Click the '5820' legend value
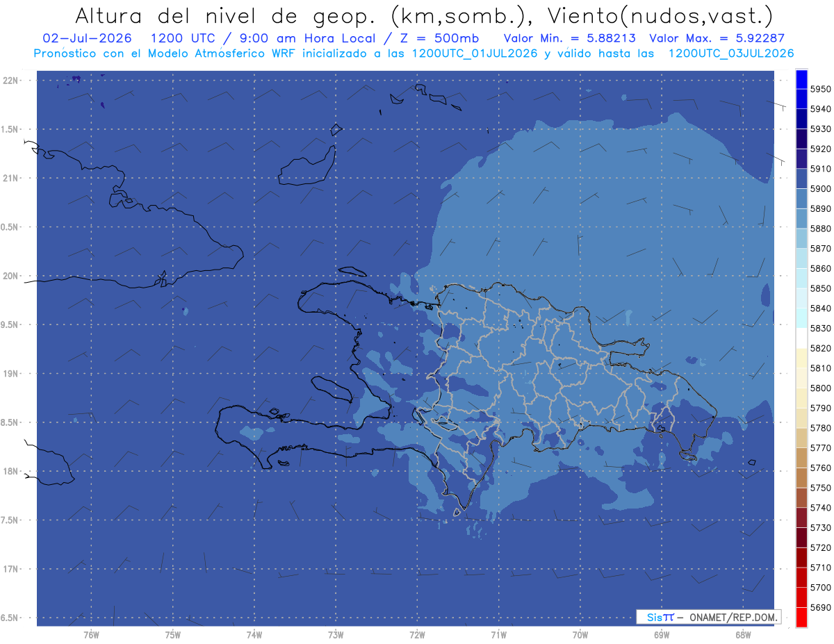The width and height of the screenshot is (834, 644). (820, 348)
